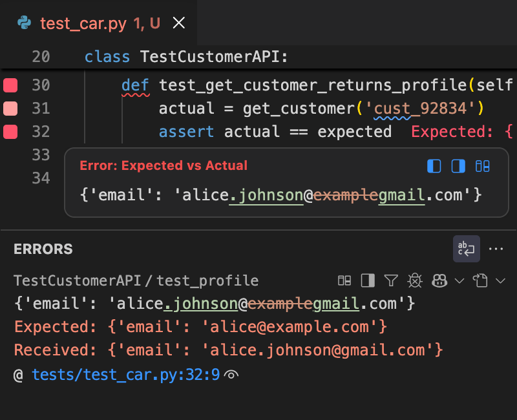Toggle word wrap in Errors panel
This screenshot has height=420, width=517.
coord(466,249)
